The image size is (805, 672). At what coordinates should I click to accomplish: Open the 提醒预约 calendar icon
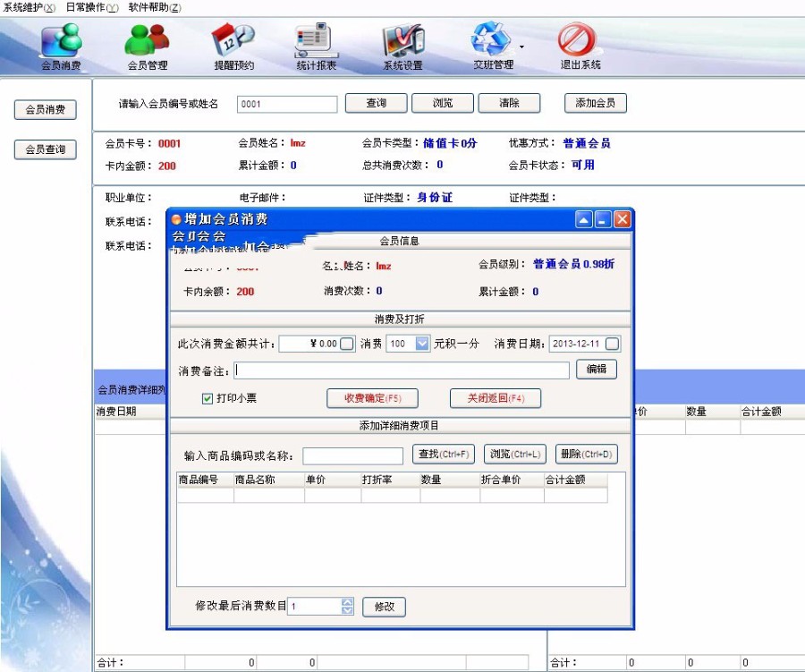tap(233, 47)
